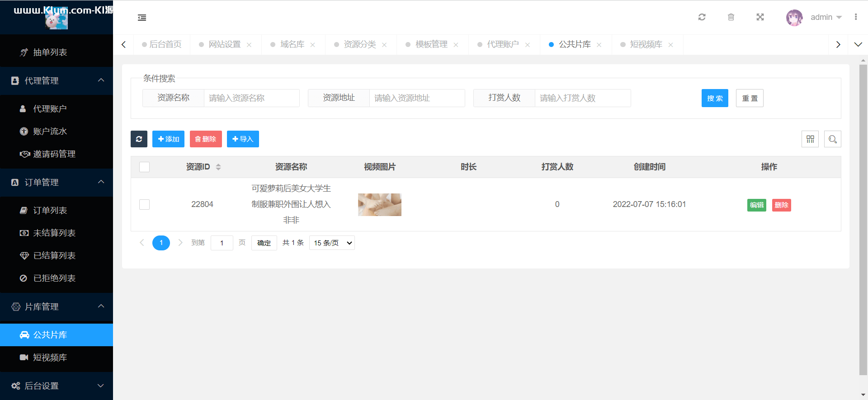This screenshot has height=400, width=868.
Task: Click the sidebar collapse menu icon
Action: (x=142, y=18)
